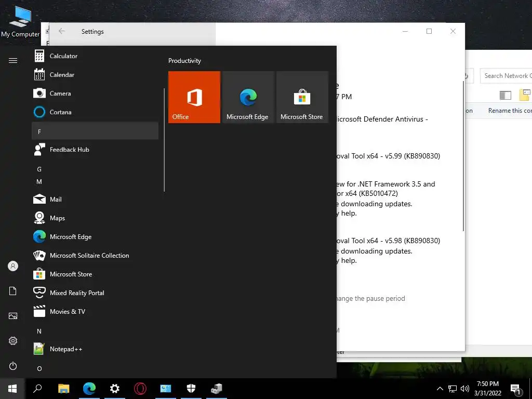Click Settings window vertical scrollbar
Screen dimensions: 532x399
[463, 156]
